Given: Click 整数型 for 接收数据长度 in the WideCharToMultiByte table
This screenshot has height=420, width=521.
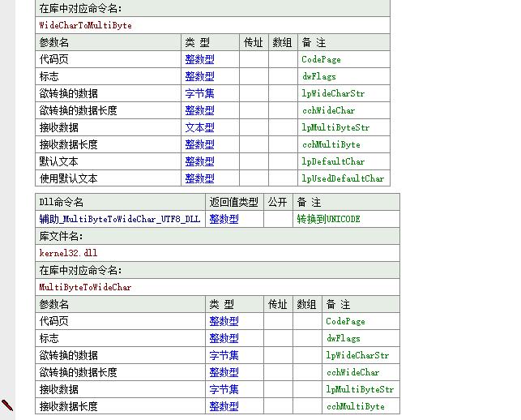Looking at the screenshot, I should pos(199,144).
